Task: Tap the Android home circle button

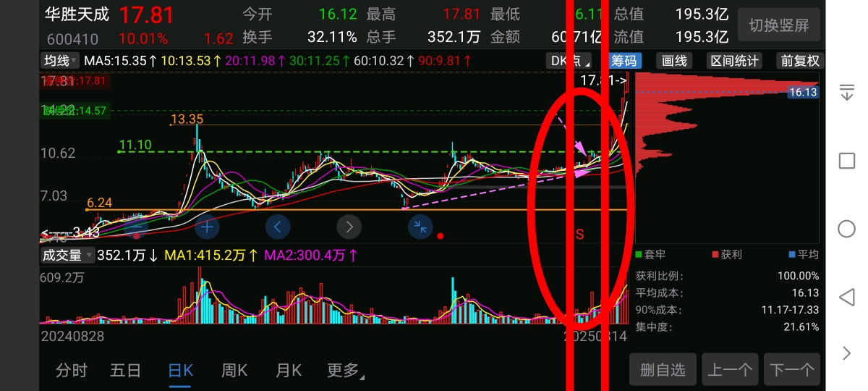Action: pyautogui.click(x=846, y=229)
